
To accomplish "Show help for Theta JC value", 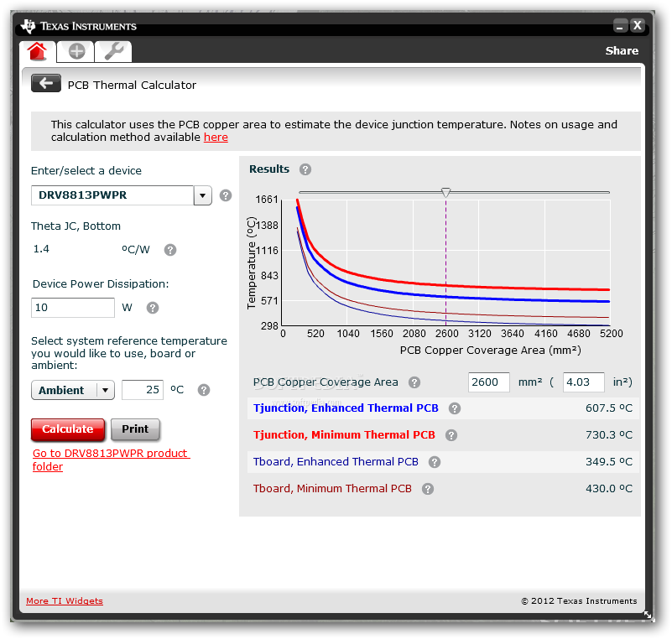I will 170,250.
